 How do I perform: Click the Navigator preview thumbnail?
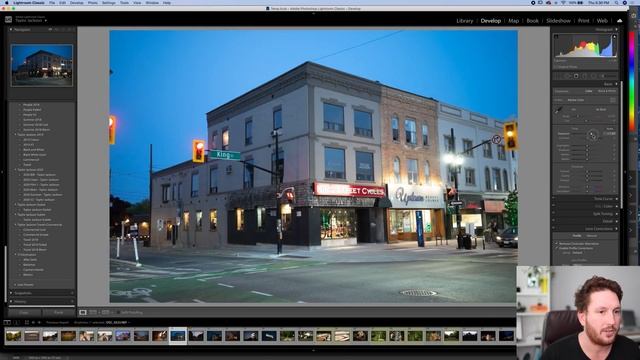[x=42, y=65]
